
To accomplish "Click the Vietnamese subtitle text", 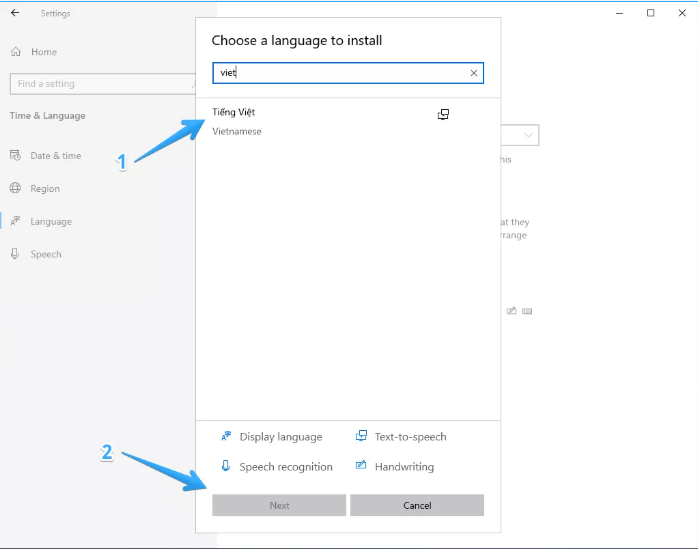I will pos(237,131).
